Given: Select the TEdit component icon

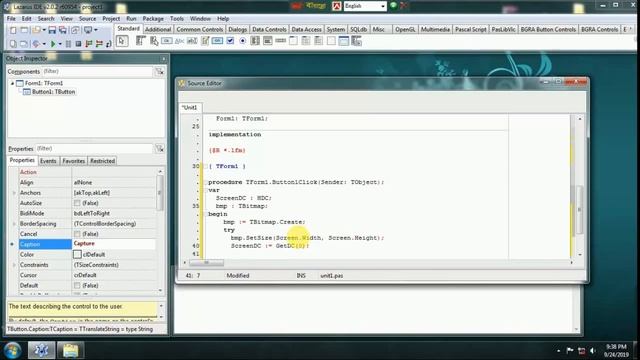Looking at the screenshot, I should tap(192, 41).
